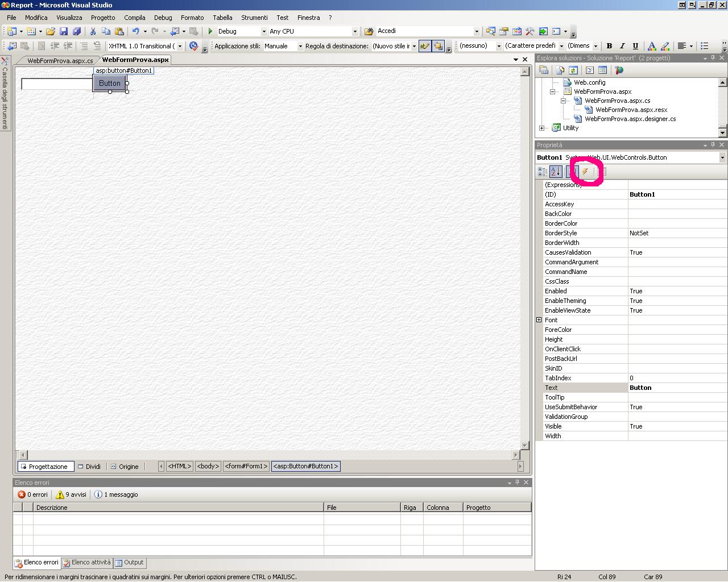Click the increase indent icon
Image resolution: width=728 pixels, height=582 pixels.
[x=68, y=46]
